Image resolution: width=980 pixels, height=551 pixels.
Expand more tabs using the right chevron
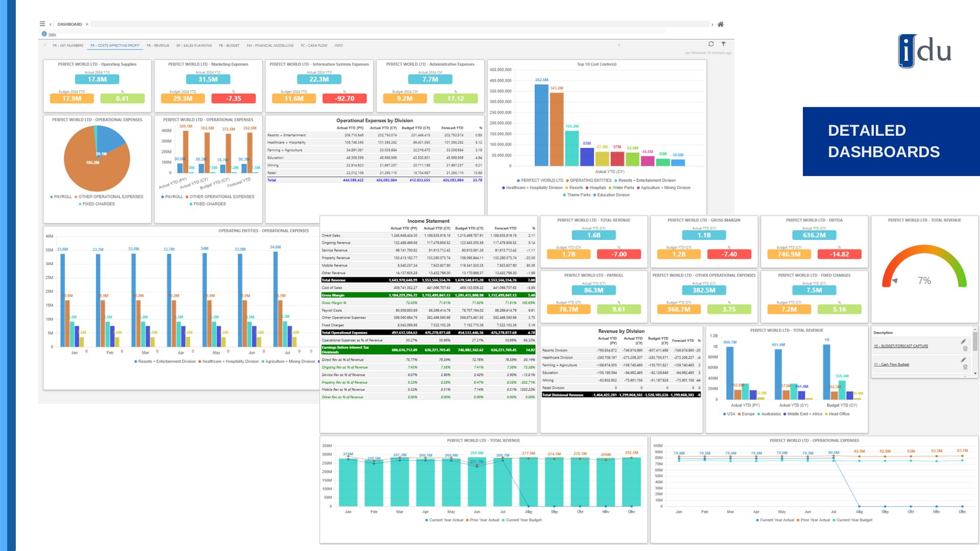[619, 45]
